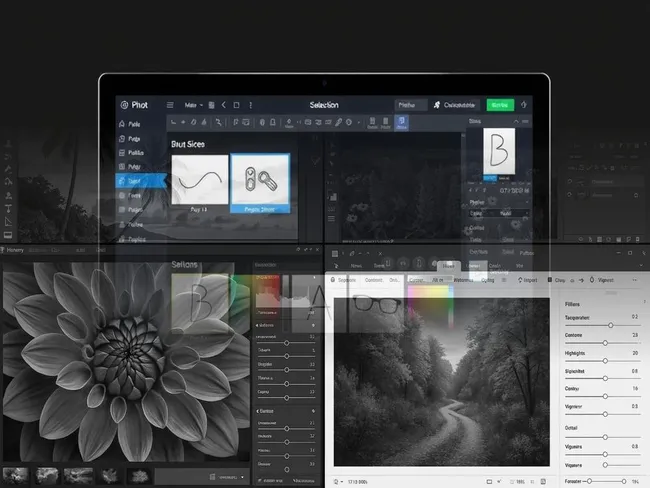Click the Vignest button in the light editor toolbar
The height and width of the screenshot is (488, 650).
tap(601, 280)
